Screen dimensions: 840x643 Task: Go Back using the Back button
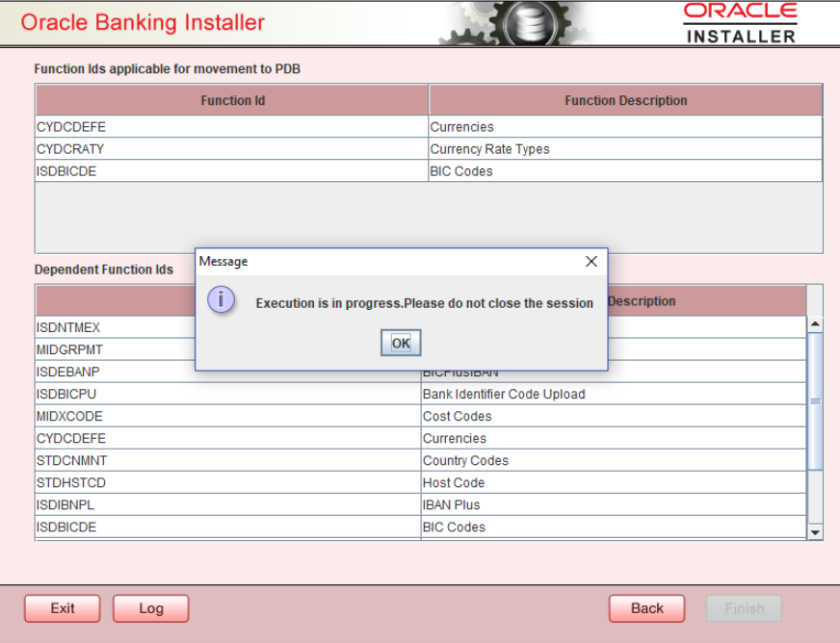tap(646, 608)
